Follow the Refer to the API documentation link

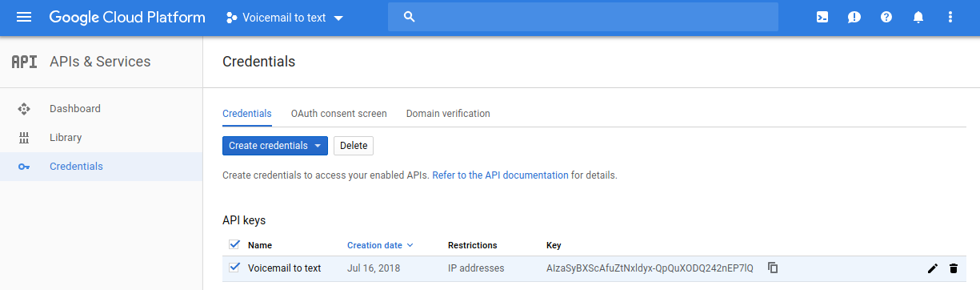point(501,175)
